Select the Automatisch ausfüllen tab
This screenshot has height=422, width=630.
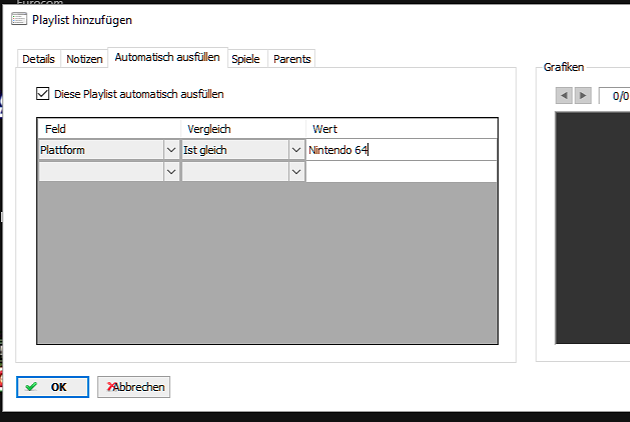click(x=168, y=57)
